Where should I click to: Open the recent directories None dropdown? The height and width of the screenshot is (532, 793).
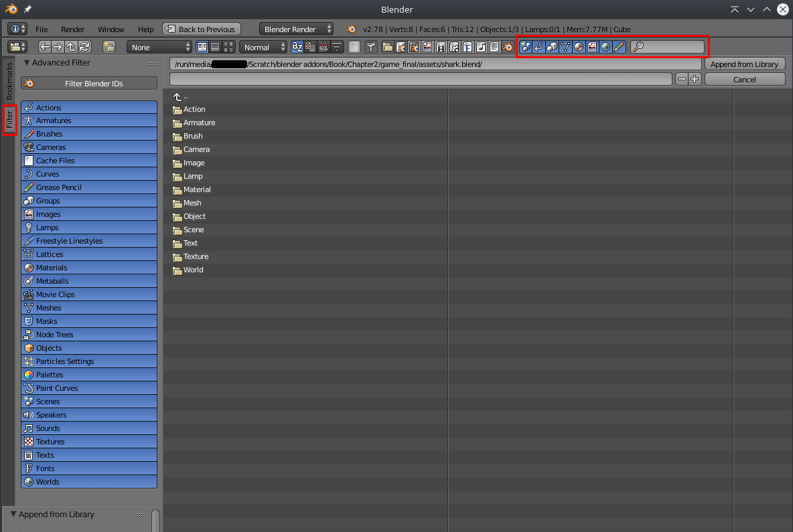point(159,47)
